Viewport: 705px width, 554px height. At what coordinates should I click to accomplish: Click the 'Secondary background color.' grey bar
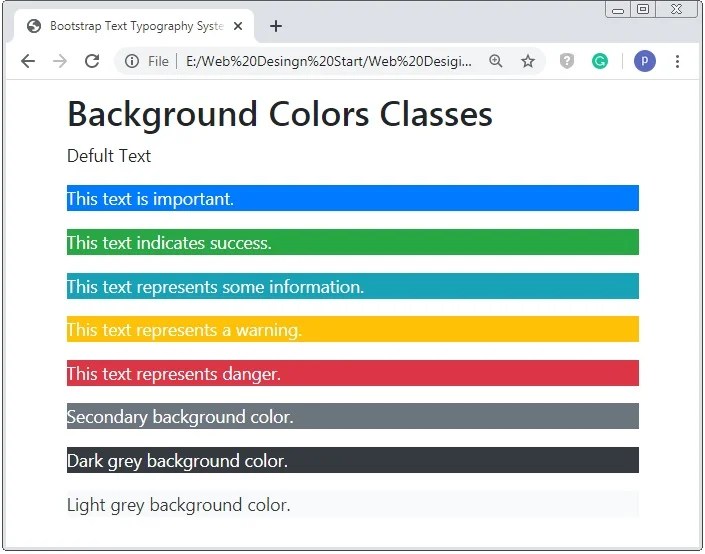click(352, 416)
